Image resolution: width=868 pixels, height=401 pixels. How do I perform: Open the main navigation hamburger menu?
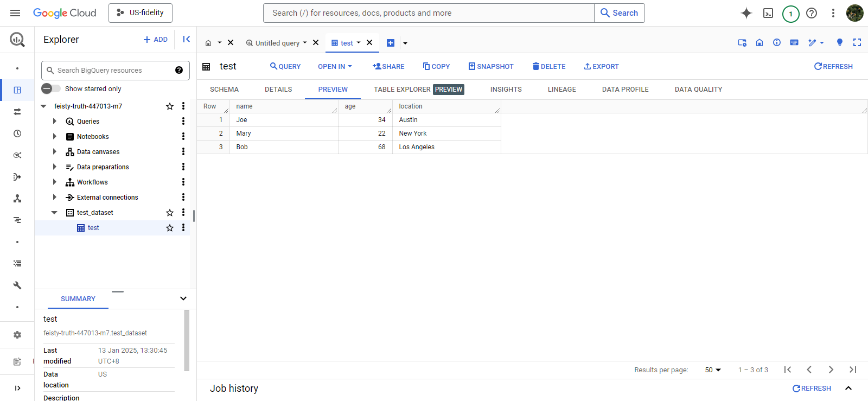tap(15, 13)
